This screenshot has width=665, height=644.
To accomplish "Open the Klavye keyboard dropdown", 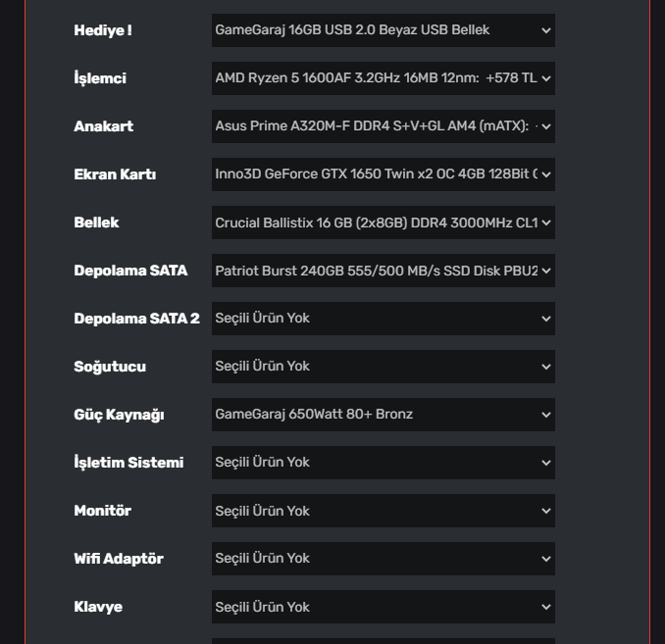I will (x=383, y=607).
